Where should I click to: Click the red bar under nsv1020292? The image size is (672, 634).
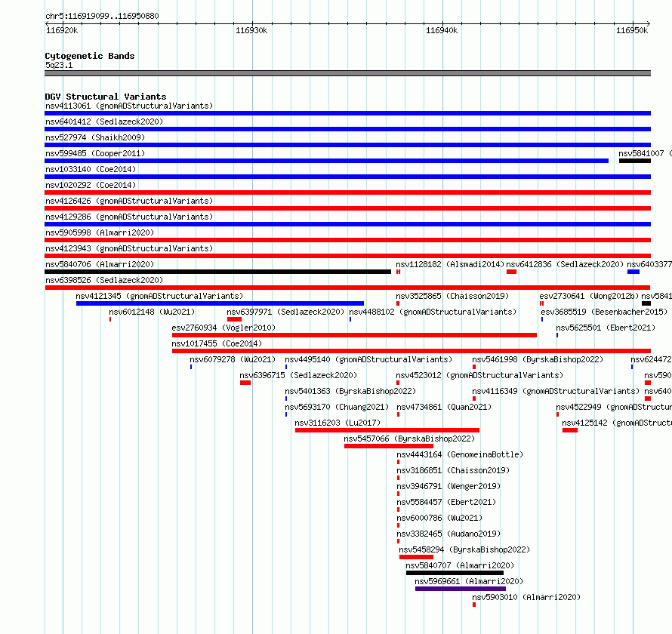tap(347, 192)
